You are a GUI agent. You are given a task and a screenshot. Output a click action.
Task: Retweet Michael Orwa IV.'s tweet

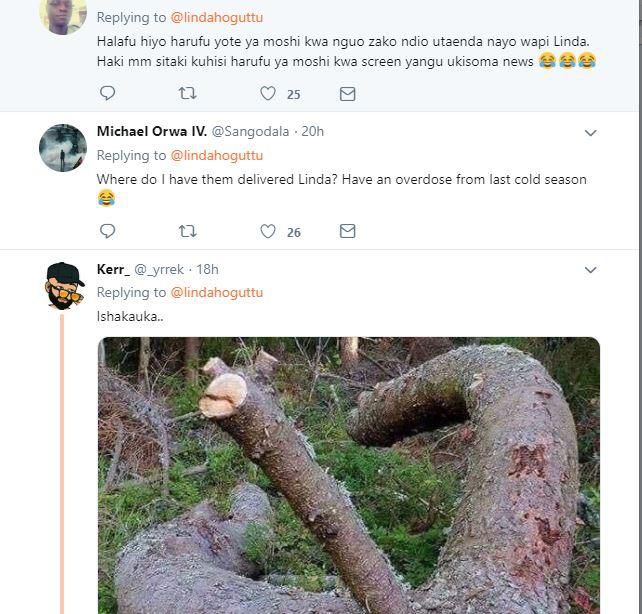(x=187, y=231)
